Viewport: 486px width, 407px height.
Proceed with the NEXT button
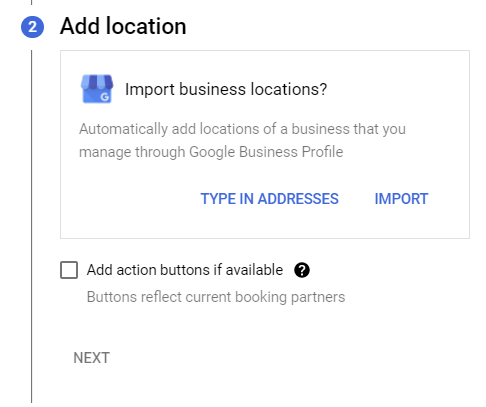(x=91, y=358)
